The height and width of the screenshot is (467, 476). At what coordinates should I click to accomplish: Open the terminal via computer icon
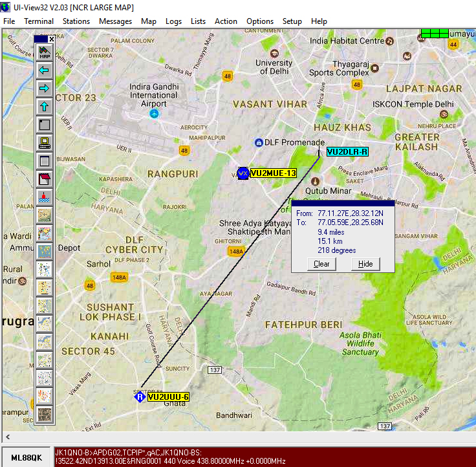point(45,143)
